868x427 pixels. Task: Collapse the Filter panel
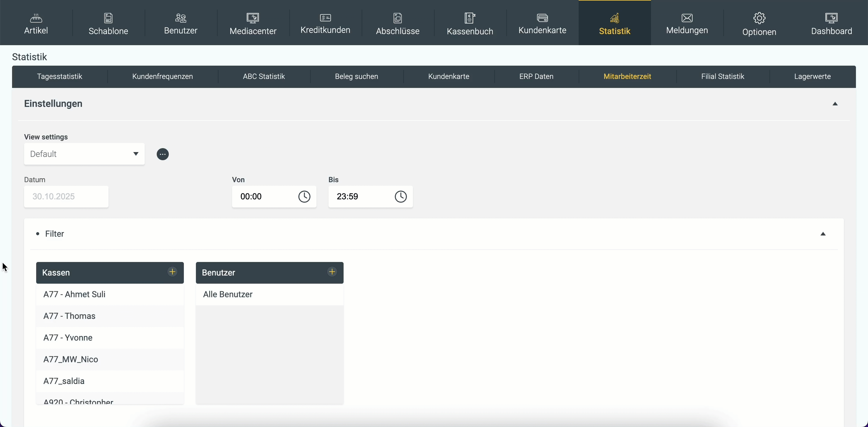pos(823,234)
